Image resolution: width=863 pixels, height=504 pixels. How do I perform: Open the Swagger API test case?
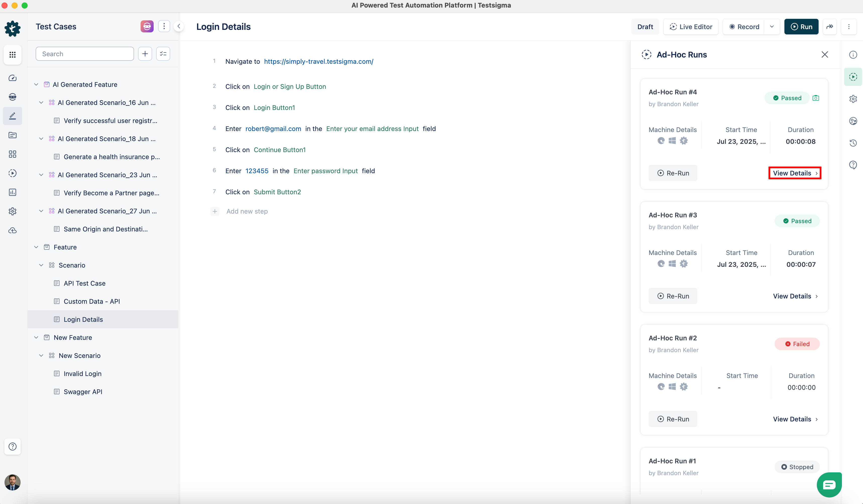[x=83, y=392]
